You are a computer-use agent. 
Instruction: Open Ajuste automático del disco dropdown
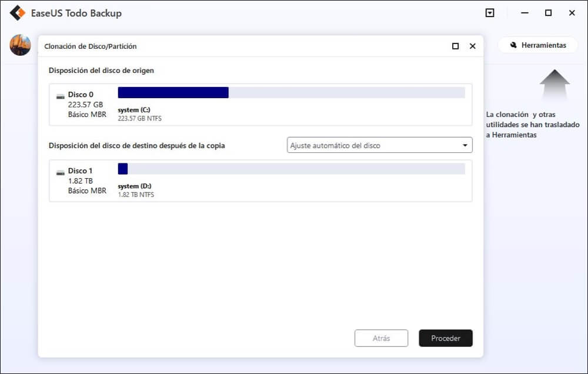[x=379, y=145]
